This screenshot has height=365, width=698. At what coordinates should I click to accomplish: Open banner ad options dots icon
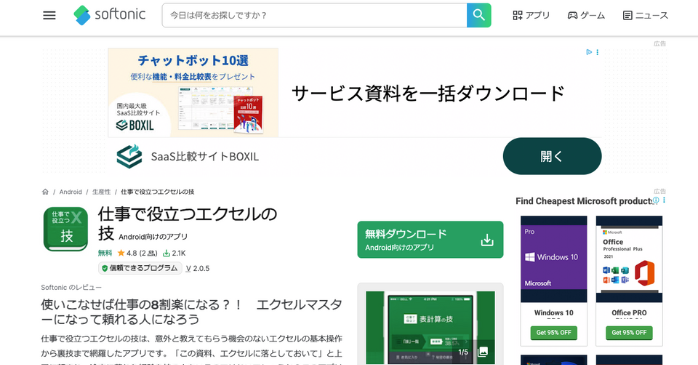tap(597, 52)
